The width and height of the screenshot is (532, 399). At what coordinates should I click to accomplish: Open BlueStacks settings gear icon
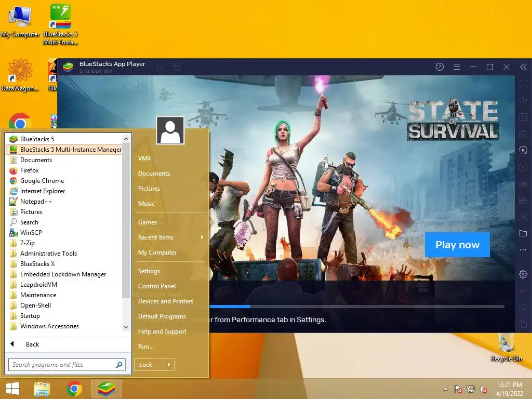click(523, 274)
